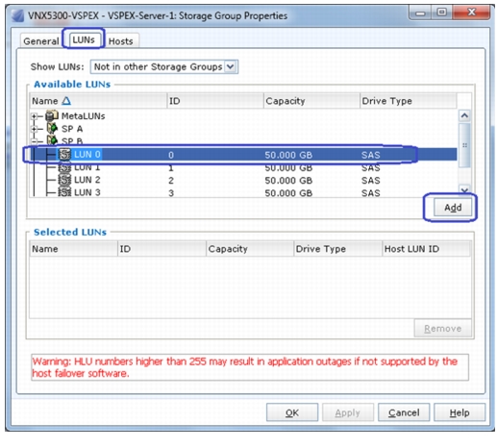Cancel the Storage Group Properties dialog
The image size is (497, 448).
pos(404,412)
